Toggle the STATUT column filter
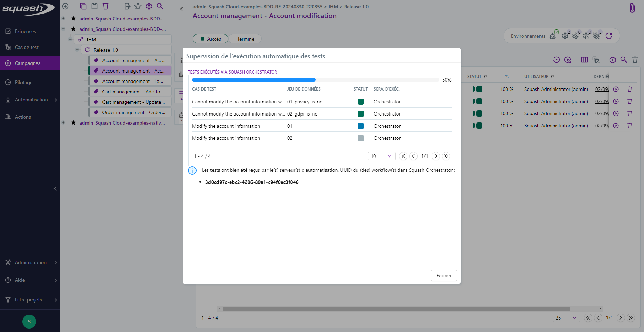Image resolution: width=644 pixels, height=332 pixels. click(x=485, y=77)
